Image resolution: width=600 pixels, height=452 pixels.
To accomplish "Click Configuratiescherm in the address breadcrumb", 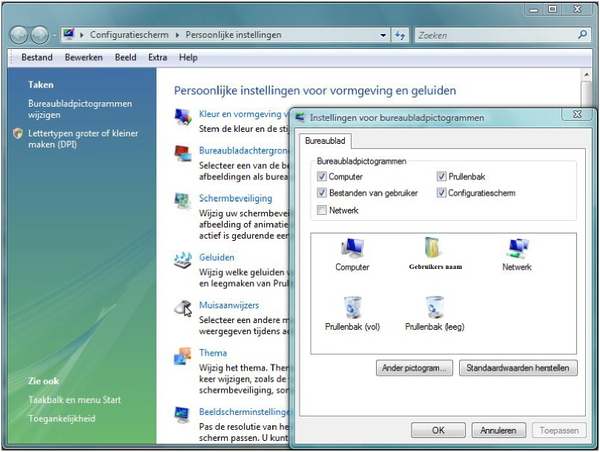I will (129, 35).
